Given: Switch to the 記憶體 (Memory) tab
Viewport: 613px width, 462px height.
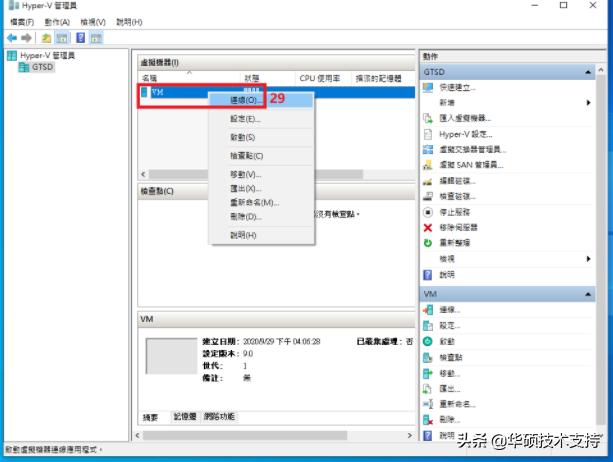Looking at the screenshot, I should click(185, 417).
